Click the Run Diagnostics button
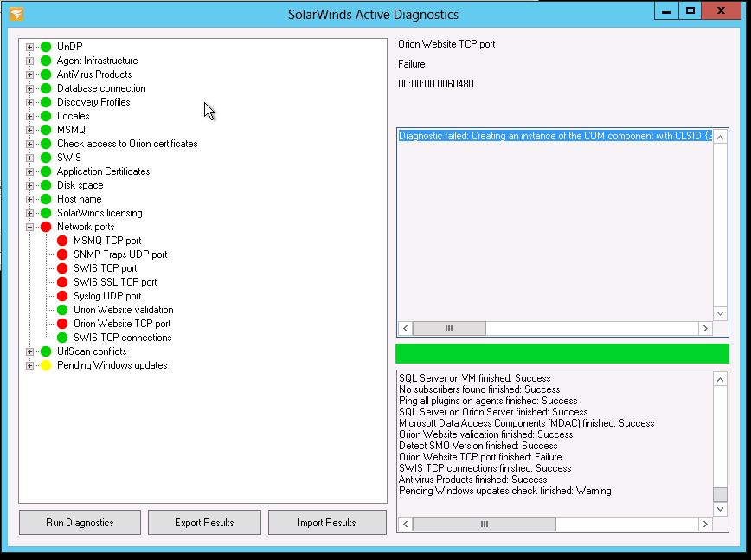This screenshot has width=751, height=560. click(80, 522)
